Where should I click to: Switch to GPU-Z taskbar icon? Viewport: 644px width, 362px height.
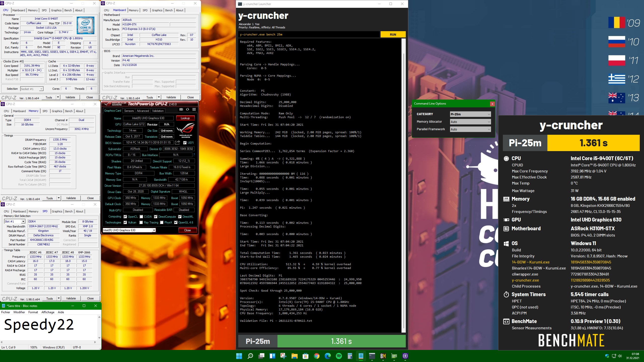pyautogui.click(x=394, y=356)
